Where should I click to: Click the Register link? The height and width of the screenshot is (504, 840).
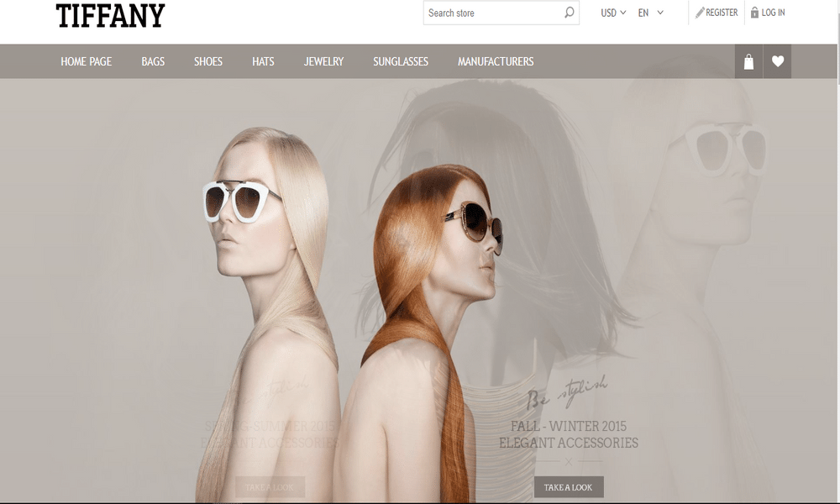coord(722,13)
